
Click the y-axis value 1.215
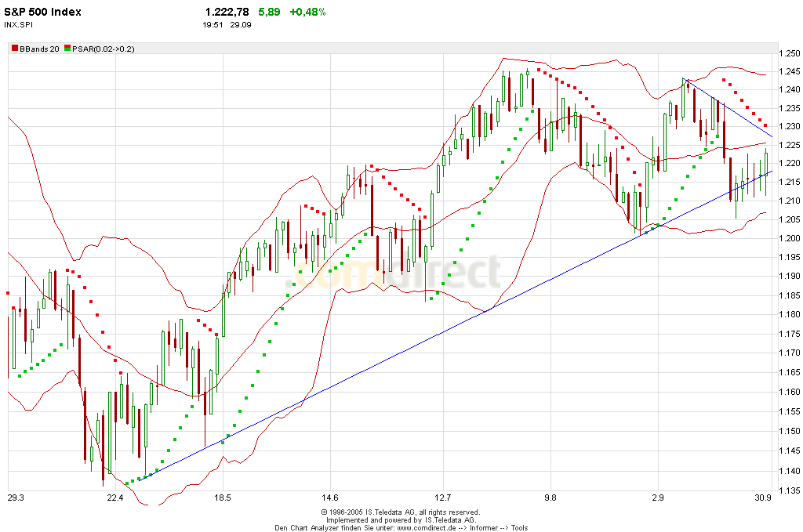pyautogui.click(x=789, y=182)
